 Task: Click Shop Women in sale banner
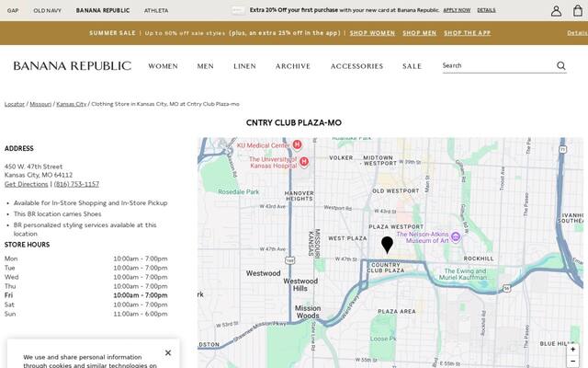372,33
